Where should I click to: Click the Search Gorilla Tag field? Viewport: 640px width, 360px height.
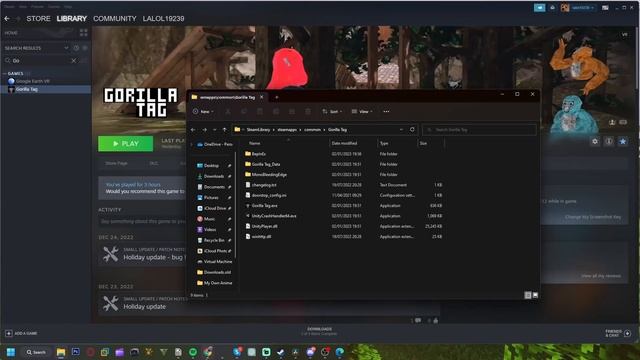coord(479,130)
